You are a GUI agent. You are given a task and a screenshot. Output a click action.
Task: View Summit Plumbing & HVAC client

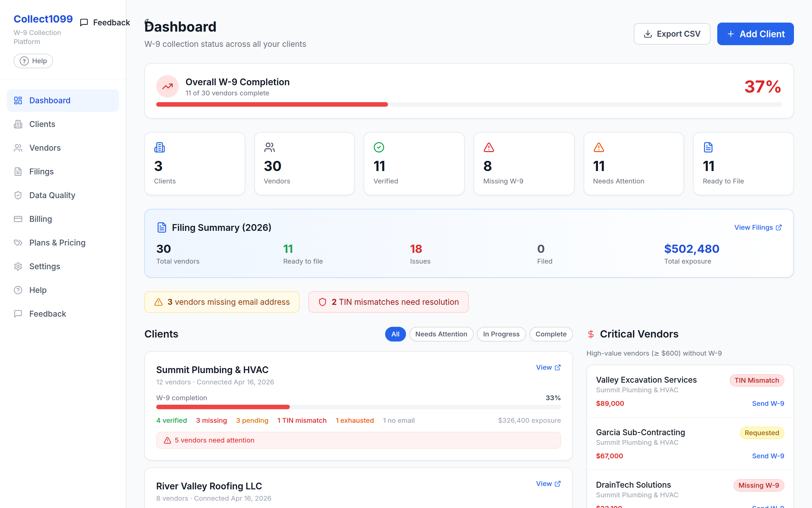[548, 367]
